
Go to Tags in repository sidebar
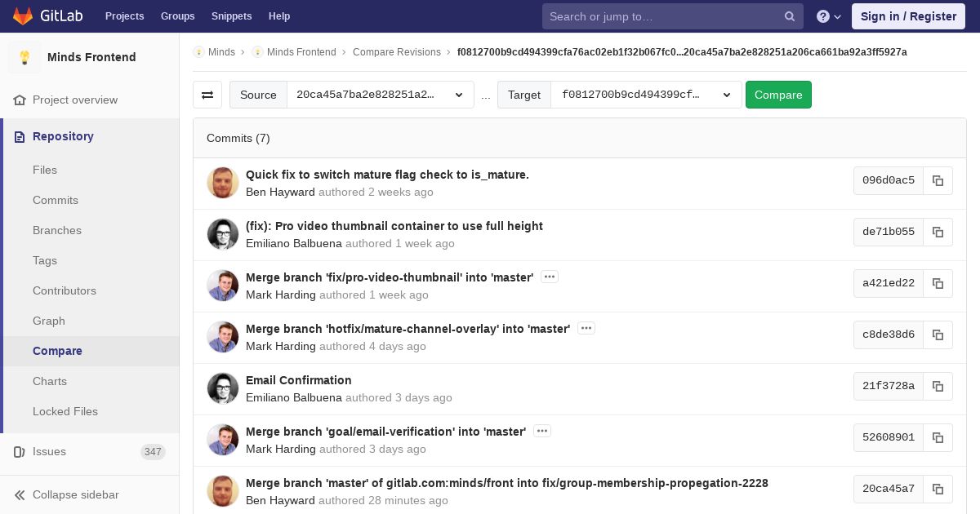pyautogui.click(x=45, y=260)
